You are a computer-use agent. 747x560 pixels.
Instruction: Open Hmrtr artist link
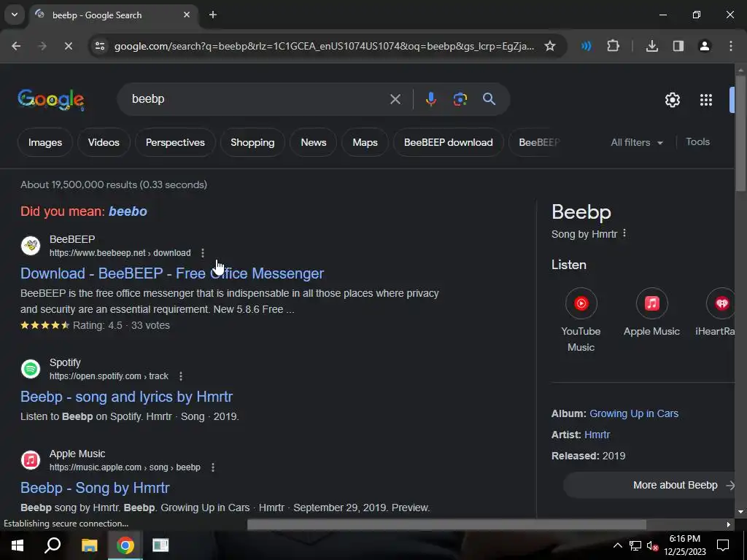[x=597, y=435]
